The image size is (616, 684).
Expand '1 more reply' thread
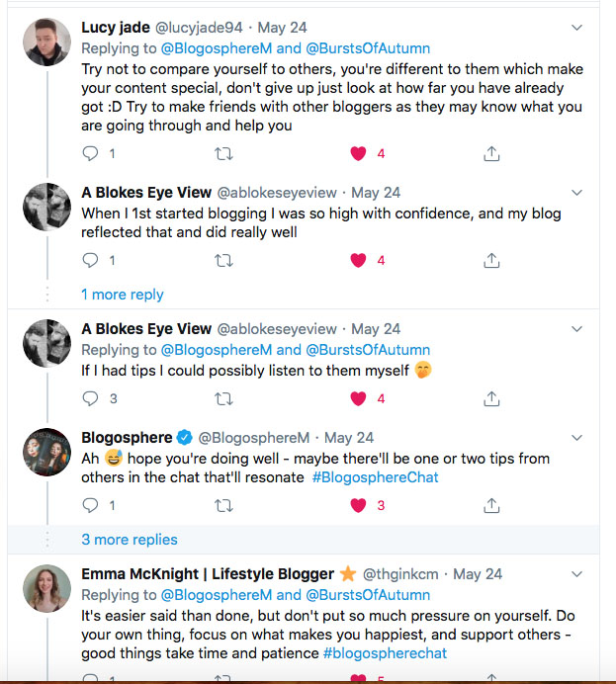(122, 295)
